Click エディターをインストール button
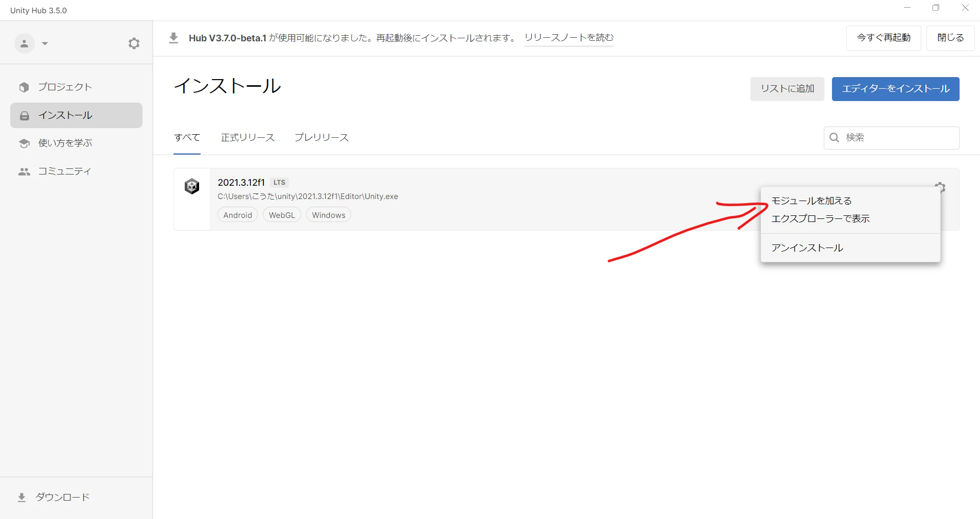980x519 pixels. pos(895,89)
